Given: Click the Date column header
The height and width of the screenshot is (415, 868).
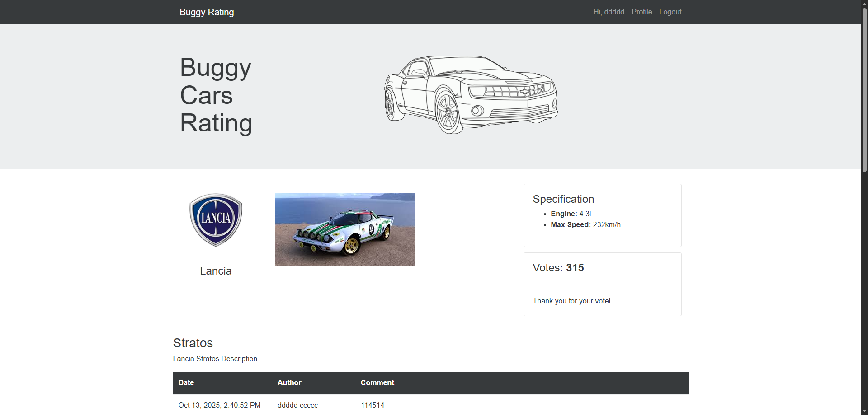Looking at the screenshot, I should coord(186,382).
